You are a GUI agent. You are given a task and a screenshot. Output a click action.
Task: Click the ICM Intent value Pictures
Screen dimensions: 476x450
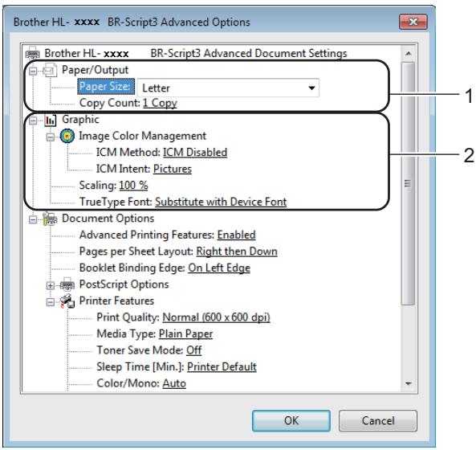(173, 169)
